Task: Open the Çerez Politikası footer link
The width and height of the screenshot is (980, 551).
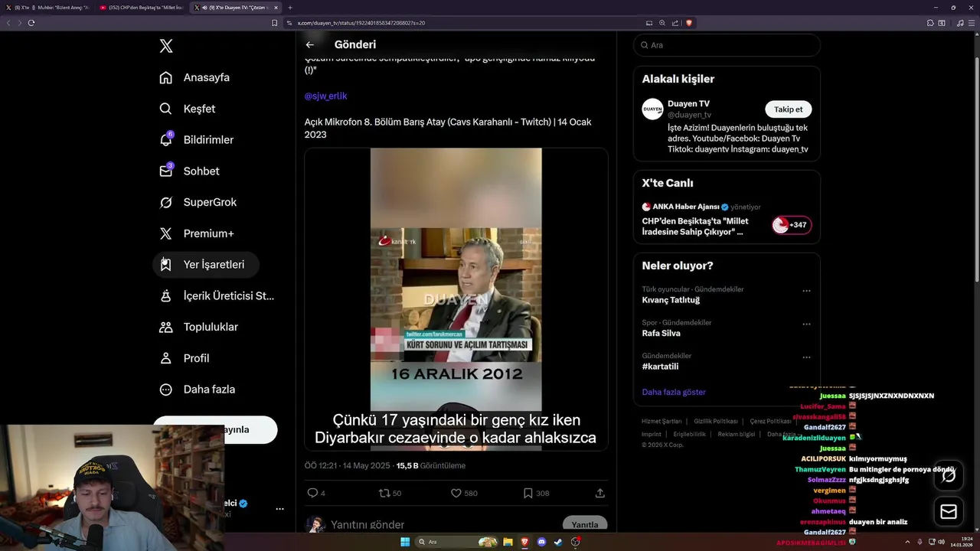Action: (771, 421)
